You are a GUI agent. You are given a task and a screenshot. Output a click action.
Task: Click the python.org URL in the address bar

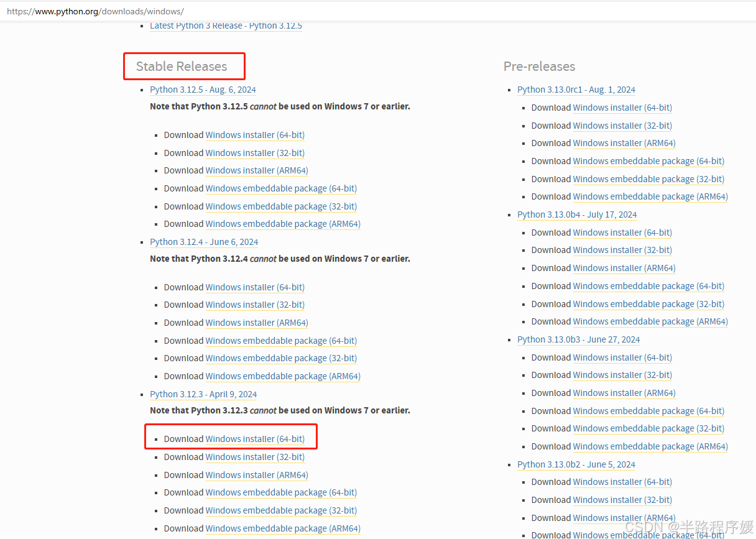coord(95,11)
